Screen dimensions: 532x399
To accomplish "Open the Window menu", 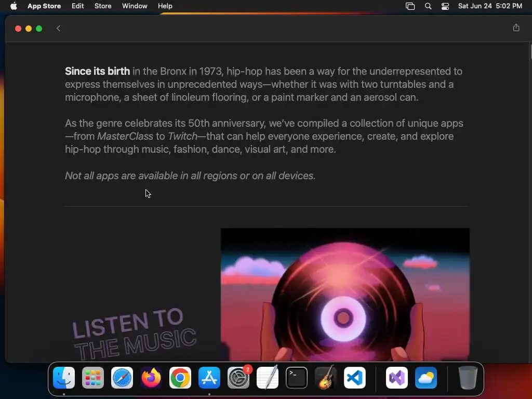I will 135,6.
